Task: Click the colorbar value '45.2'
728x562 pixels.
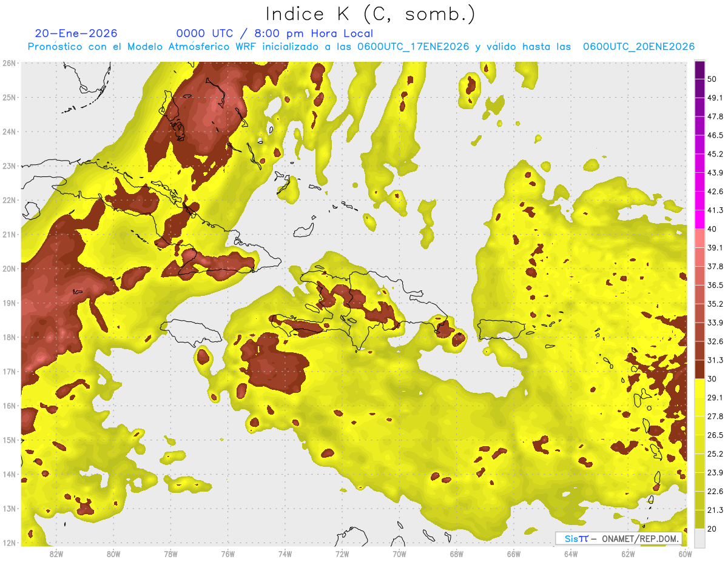Action: pyautogui.click(x=715, y=154)
